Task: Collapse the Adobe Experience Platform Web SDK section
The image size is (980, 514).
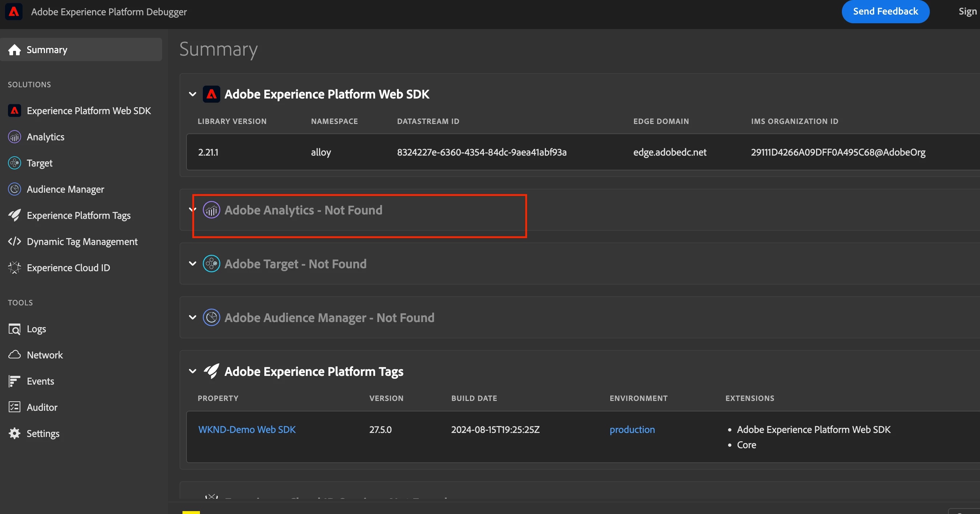Action: [x=193, y=95]
